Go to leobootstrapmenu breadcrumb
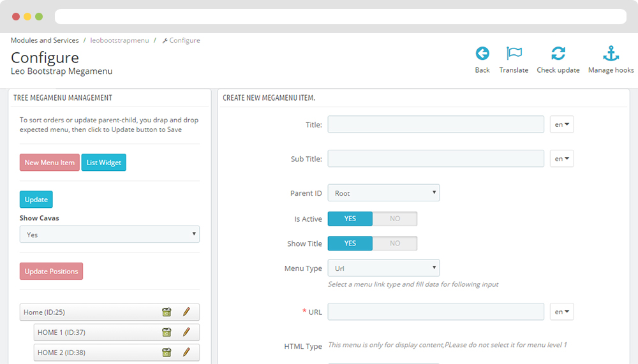The image size is (638, 364). click(x=120, y=40)
